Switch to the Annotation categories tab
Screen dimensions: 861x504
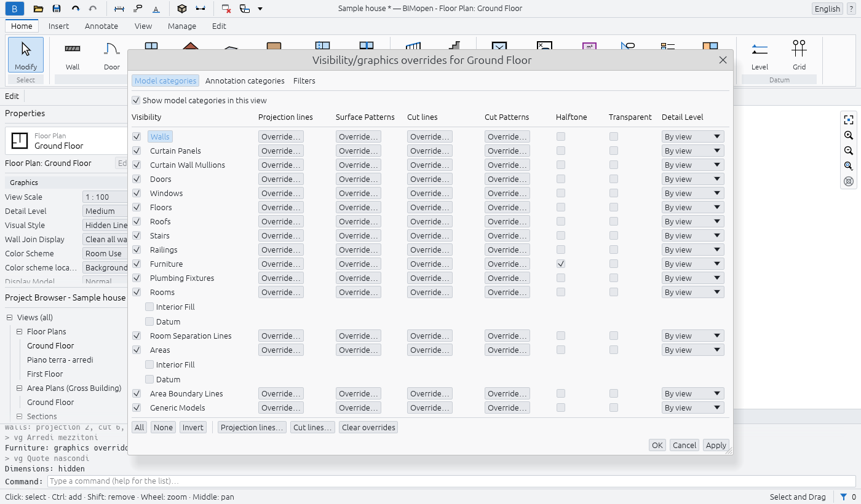(245, 81)
